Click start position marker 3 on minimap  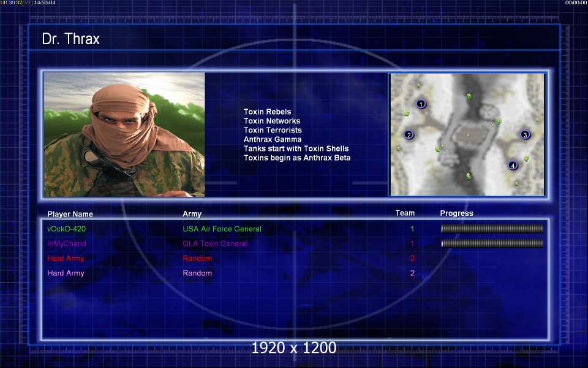525,134
